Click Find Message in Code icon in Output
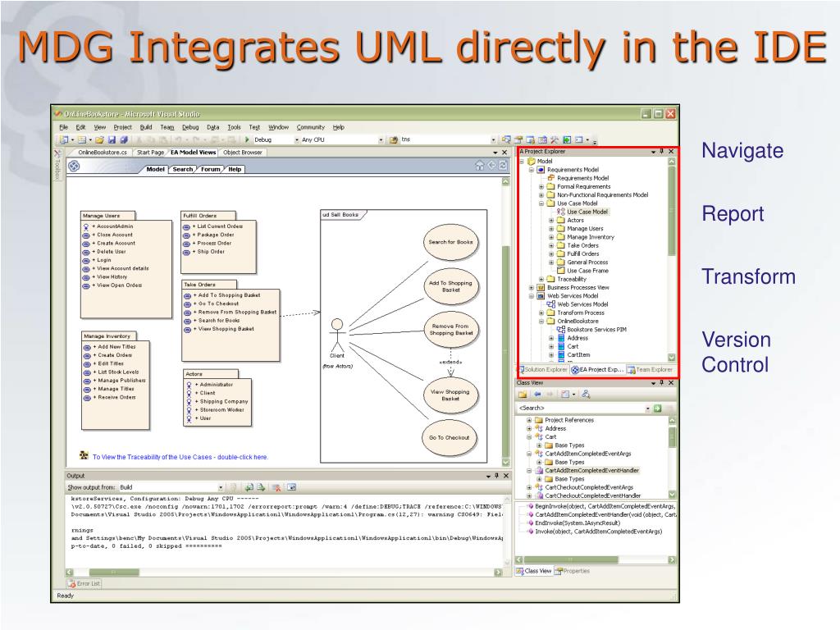Viewport: 840px width, 630px height. pos(234,487)
